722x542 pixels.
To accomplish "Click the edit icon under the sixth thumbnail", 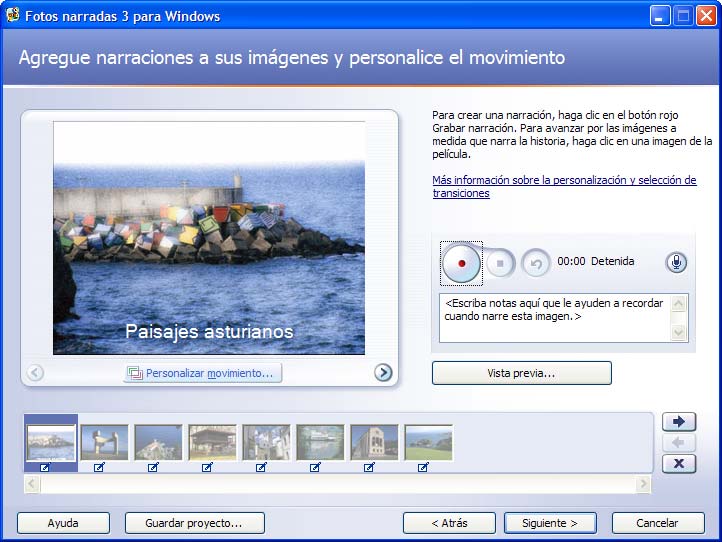I will click(x=315, y=467).
